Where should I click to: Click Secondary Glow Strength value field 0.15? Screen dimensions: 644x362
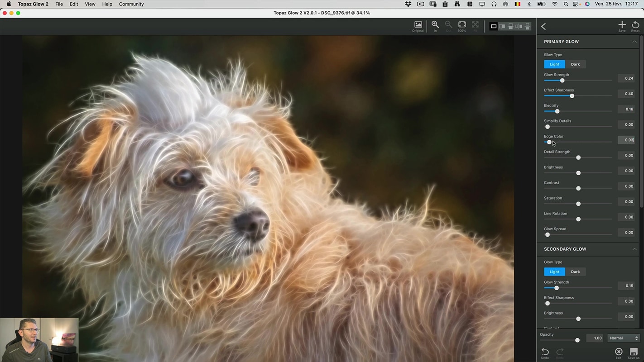626,286
